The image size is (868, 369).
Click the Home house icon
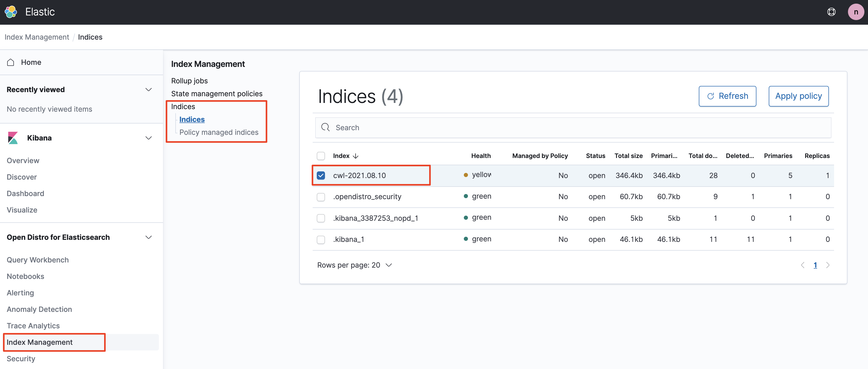pyautogui.click(x=11, y=62)
